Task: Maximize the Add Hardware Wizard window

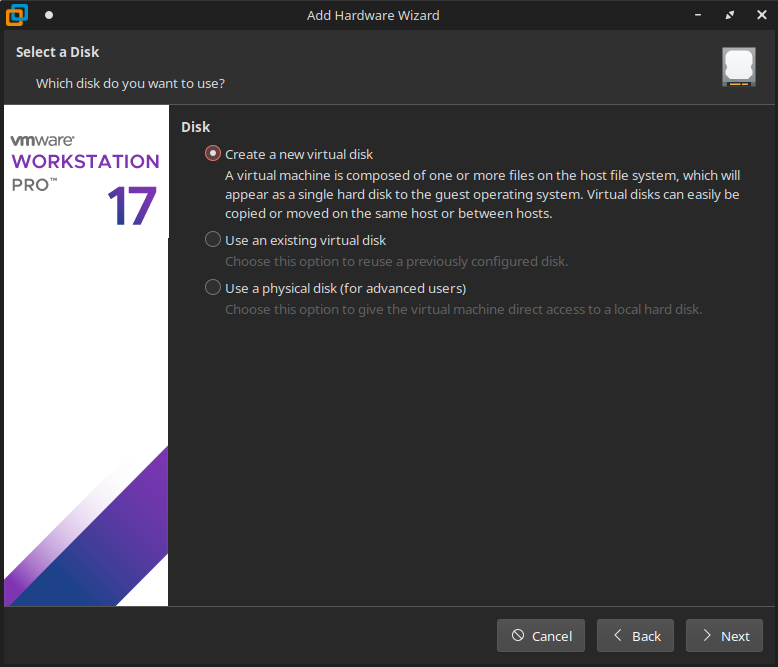Action: point(730,15)
